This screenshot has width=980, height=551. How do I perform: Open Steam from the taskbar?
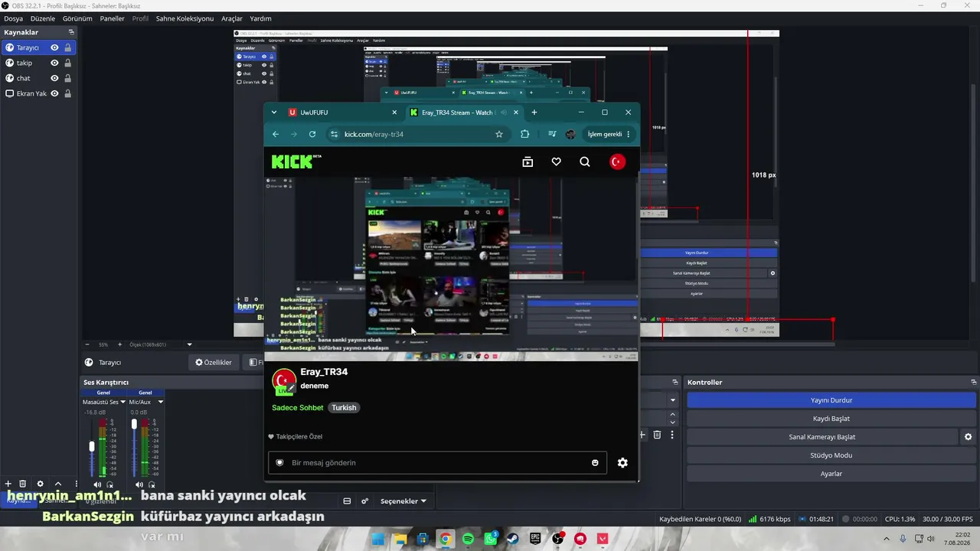pos(512,539)
